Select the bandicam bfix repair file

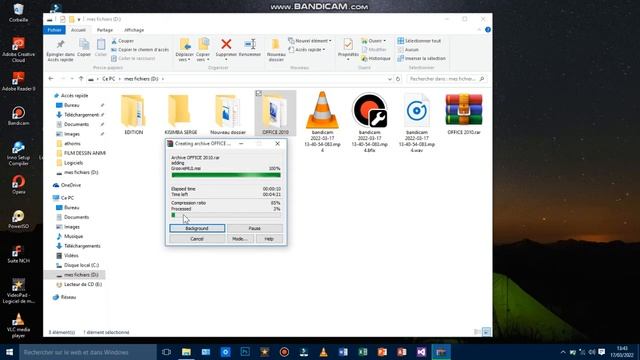(x=369, y=122)
